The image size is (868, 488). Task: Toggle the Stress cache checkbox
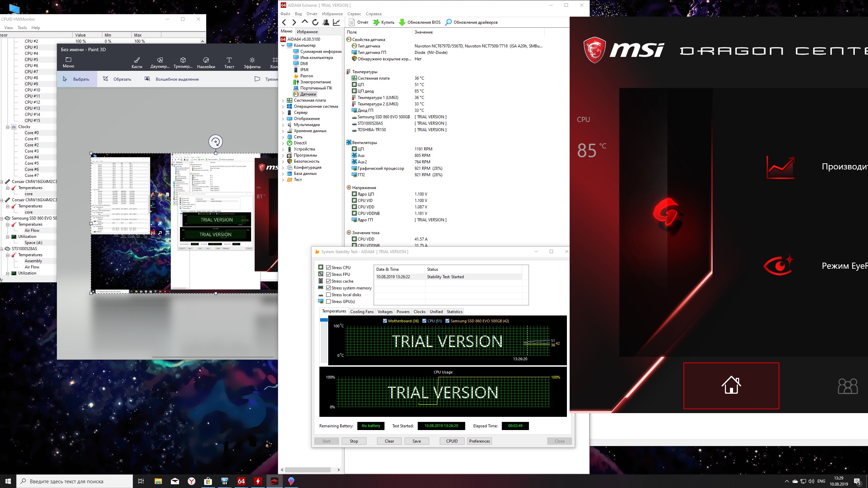328,281
